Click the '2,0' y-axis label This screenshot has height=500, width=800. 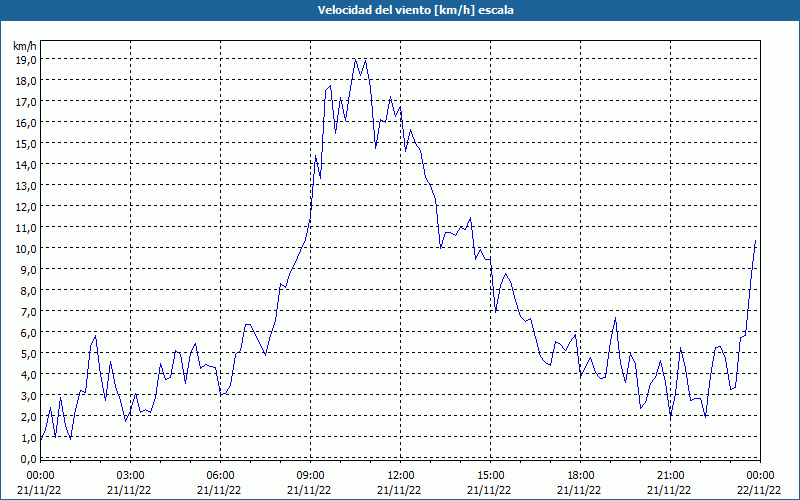28,416
